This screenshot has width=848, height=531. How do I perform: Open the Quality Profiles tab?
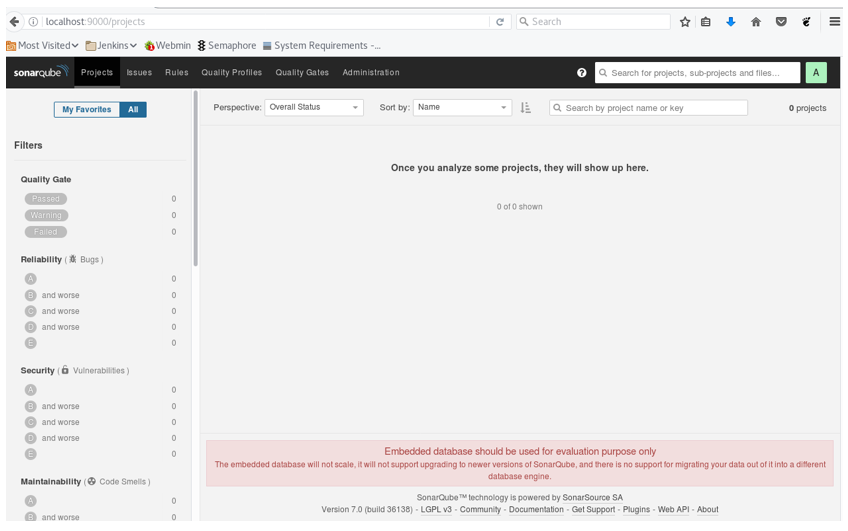tap(231, 72)
